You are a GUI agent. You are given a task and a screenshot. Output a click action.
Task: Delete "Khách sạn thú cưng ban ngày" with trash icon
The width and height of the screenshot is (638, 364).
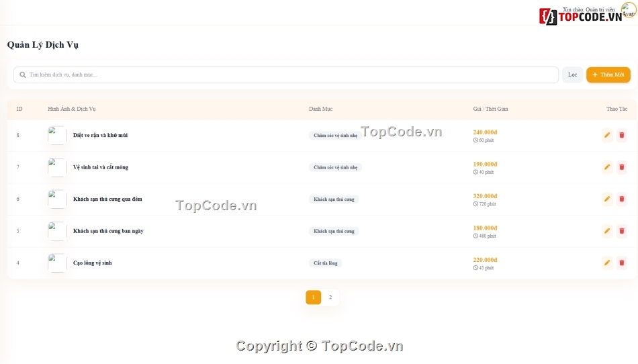point(622,231)
